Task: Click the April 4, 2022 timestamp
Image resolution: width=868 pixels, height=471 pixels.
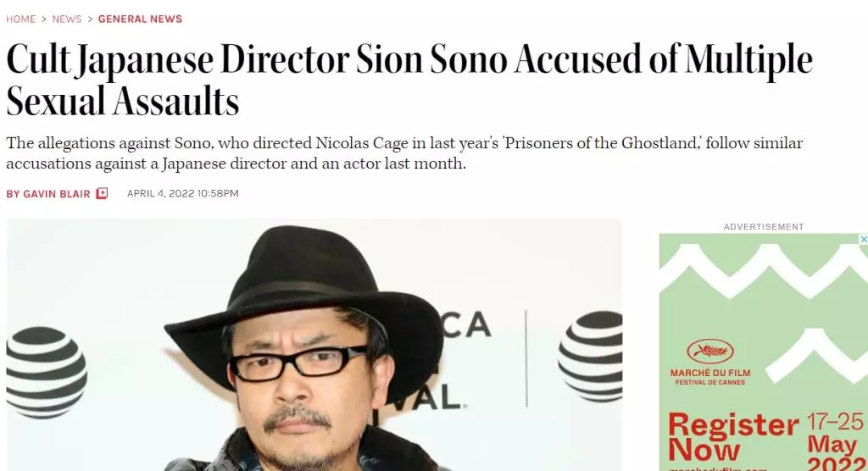Action: [183, 193]
